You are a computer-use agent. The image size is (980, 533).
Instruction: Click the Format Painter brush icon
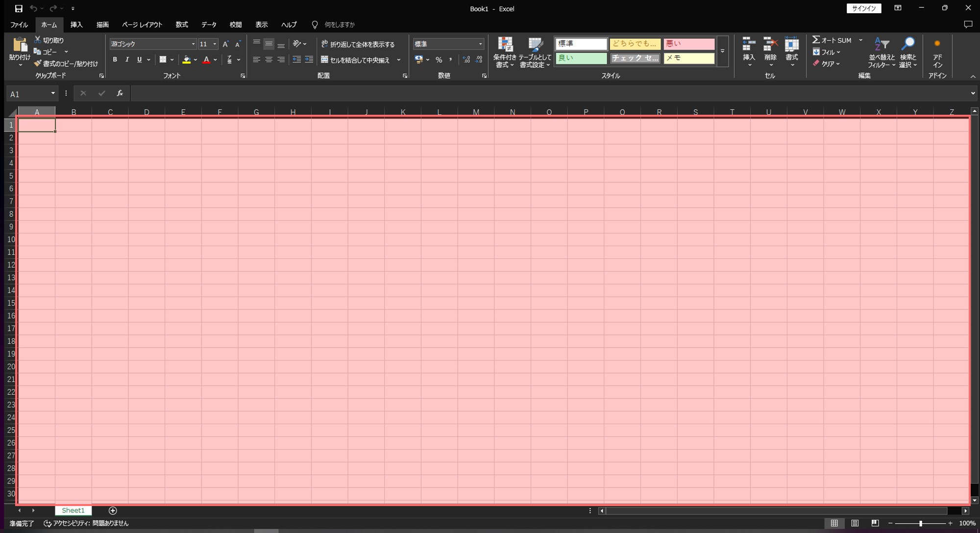tap(38, 63)
